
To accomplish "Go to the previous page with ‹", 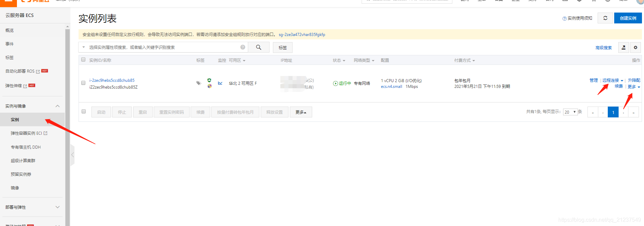I will 603,112.
